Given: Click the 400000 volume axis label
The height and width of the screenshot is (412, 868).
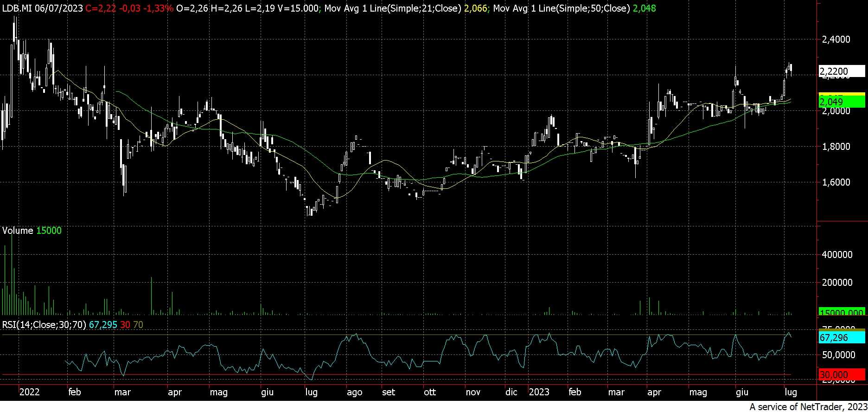Looking at the screenshot, I should [x=837, y=254].
